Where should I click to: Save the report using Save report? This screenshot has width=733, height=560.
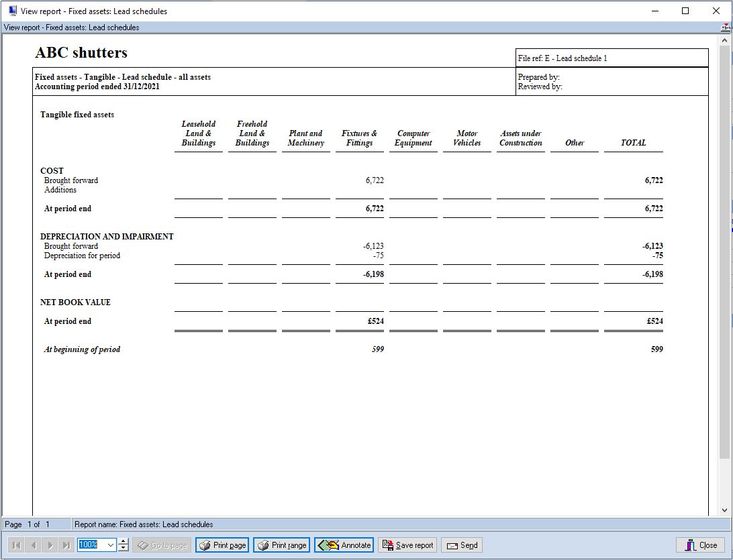pyautogui.click(x=407, y=545)
